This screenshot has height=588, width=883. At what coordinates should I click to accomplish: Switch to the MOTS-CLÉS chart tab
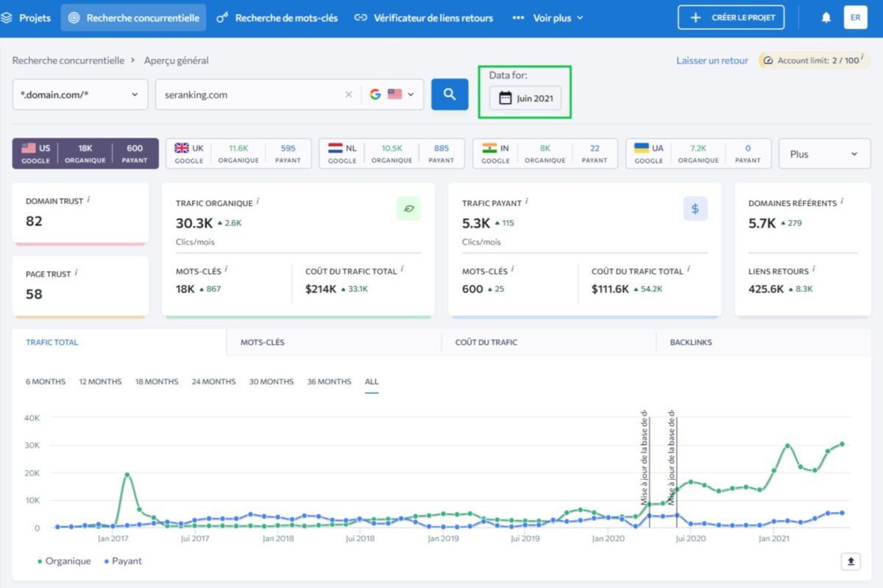(263, 342)
